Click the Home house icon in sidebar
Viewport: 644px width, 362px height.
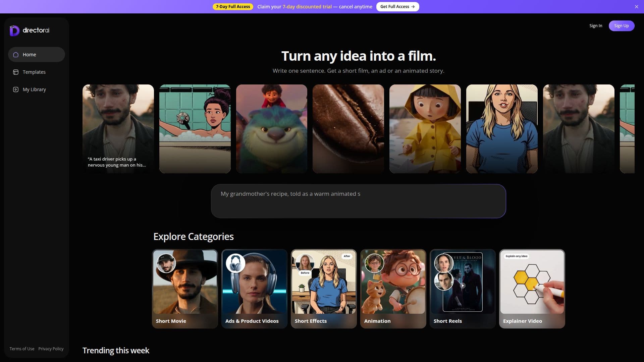(16, 55)
